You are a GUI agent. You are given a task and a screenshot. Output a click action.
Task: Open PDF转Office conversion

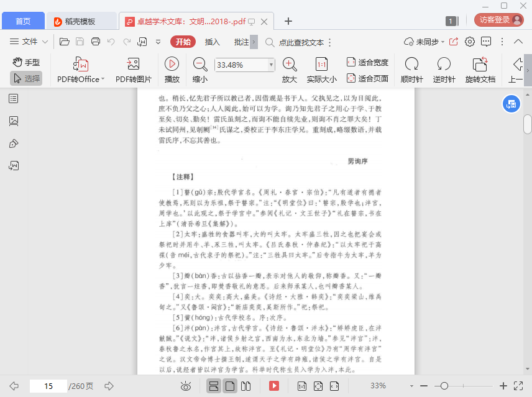pyautogui.click(x=81, y=70)
